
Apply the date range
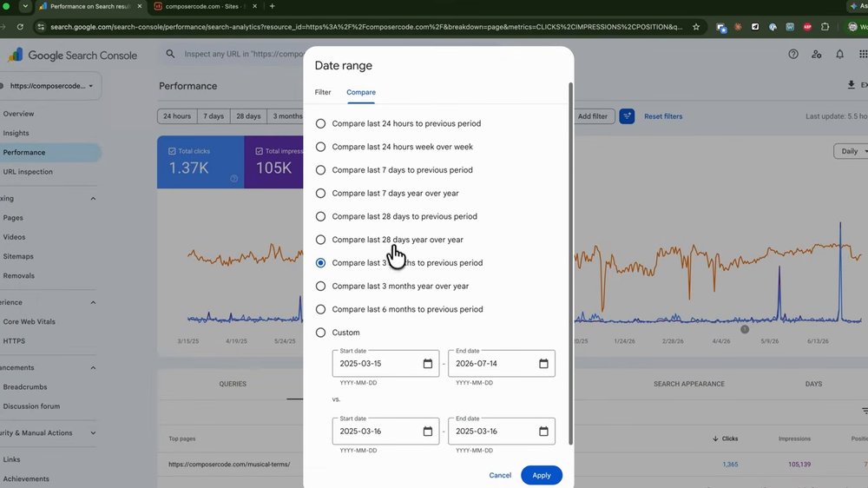pos(542,475)
